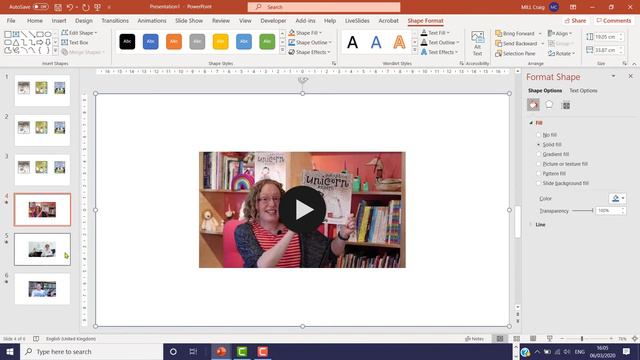Viewport: 640px width, 360px height.
Task: Switch to the Animations tab
Action: tap(152, 20)
